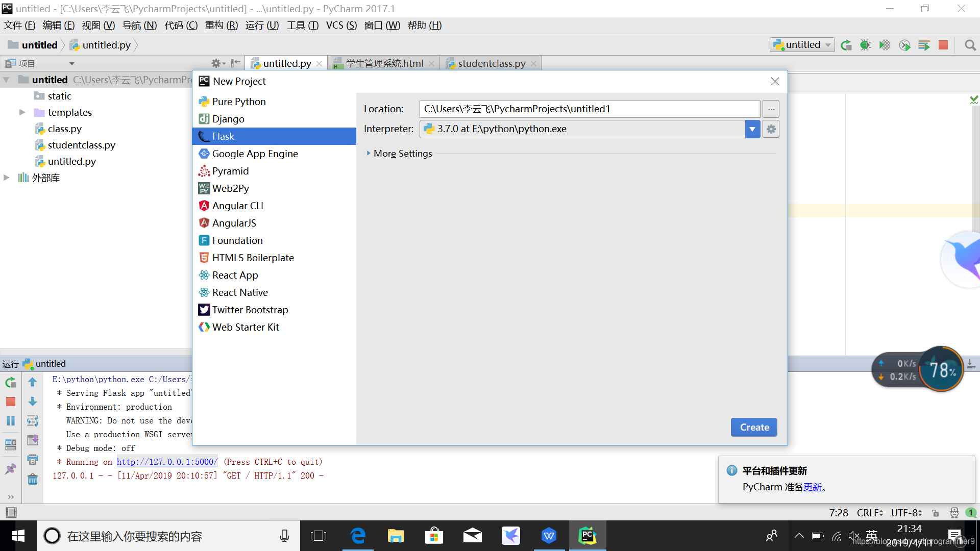Close the New Project dialog
This screenshot has height=551, width=980.
point(775,81)
